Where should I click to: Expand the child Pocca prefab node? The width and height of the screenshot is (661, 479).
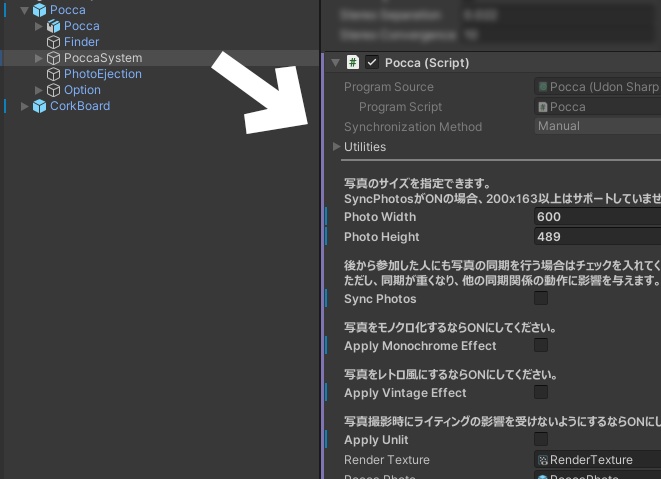pyautogui.click(x=39, y=26)
